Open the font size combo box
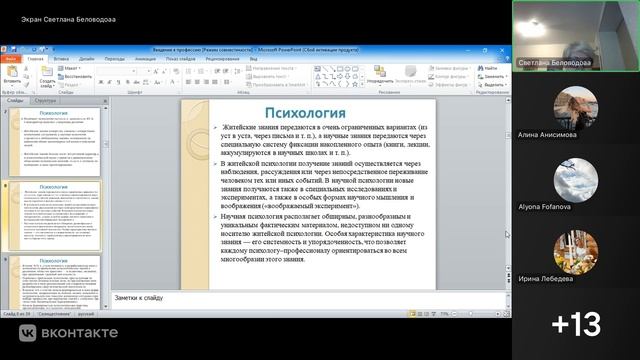This screenshot has height=360, width=640. point(144,71)
